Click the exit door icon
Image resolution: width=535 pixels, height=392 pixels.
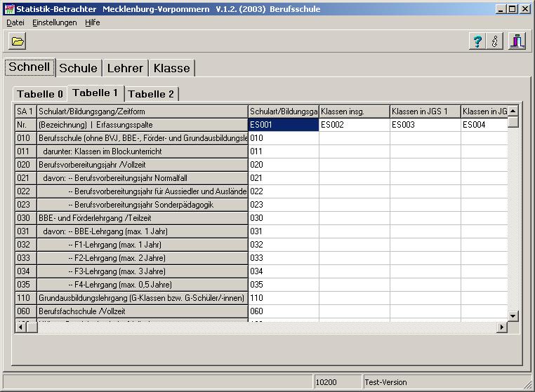pyautogui.click(x=517, y=41)
